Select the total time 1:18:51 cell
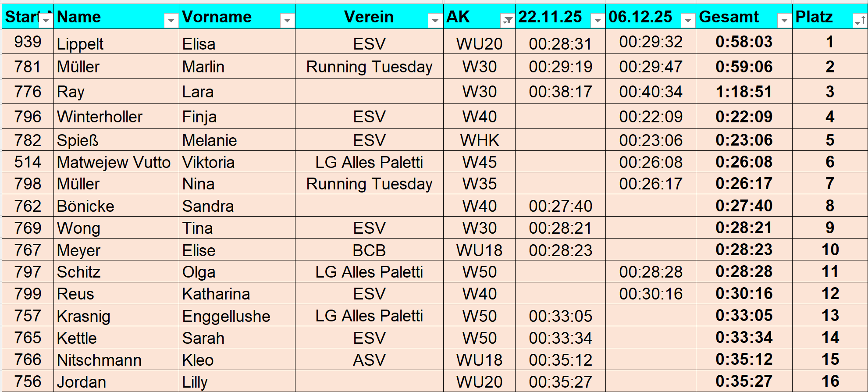 (x=743, y=92)
